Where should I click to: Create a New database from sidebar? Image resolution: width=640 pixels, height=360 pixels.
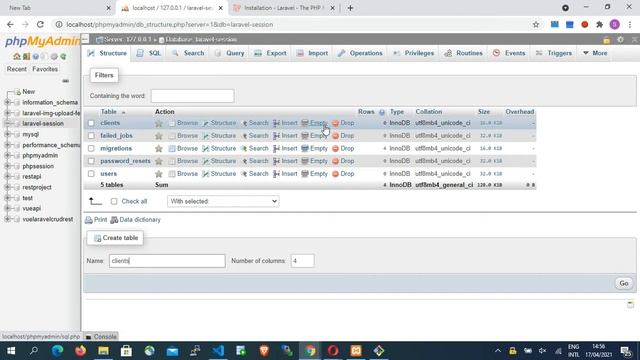(29, 91)
